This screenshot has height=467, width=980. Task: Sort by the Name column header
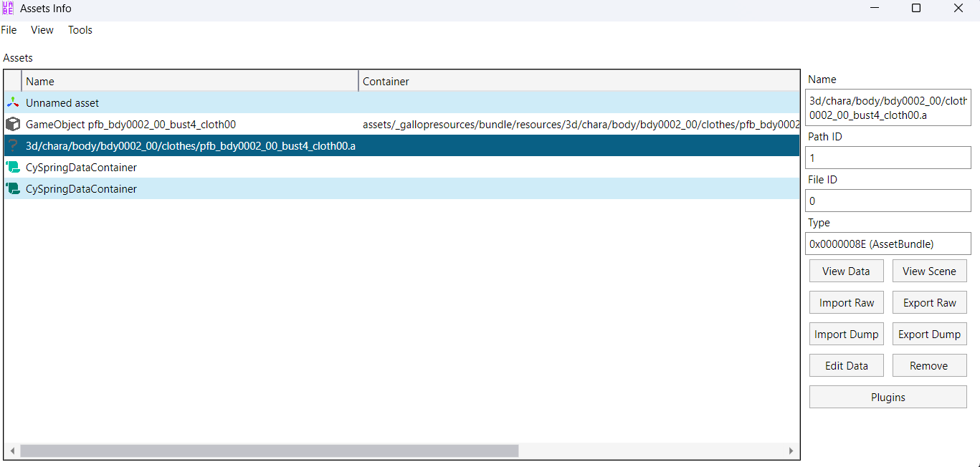(x=190, y=81)
